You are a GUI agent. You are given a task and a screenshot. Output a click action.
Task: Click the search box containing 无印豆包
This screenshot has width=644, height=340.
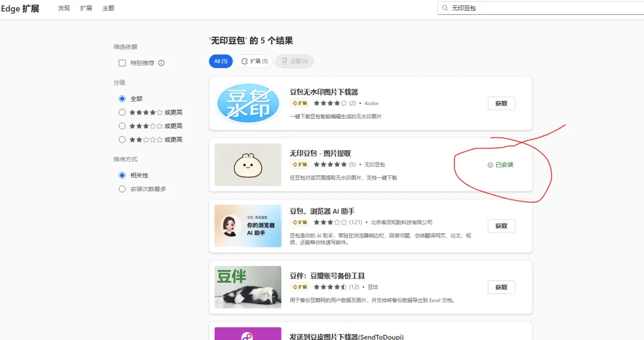pyautogui.click(x=540, y=8)
